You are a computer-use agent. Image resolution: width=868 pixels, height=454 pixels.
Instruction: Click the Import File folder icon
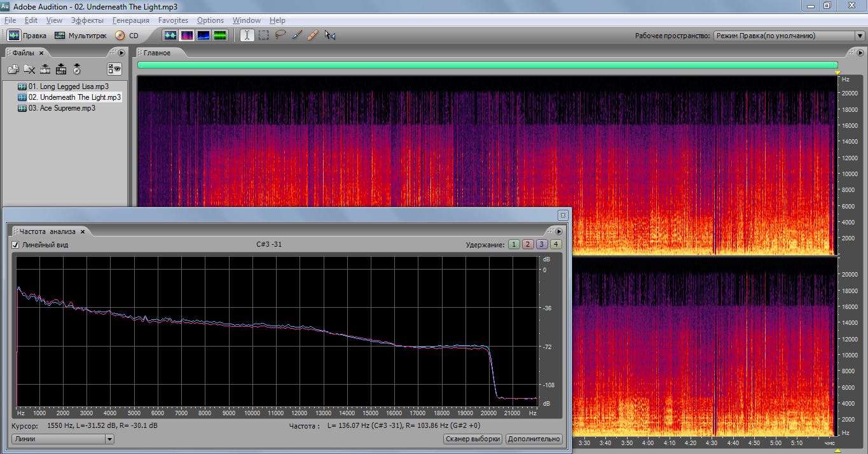point(13,69)
